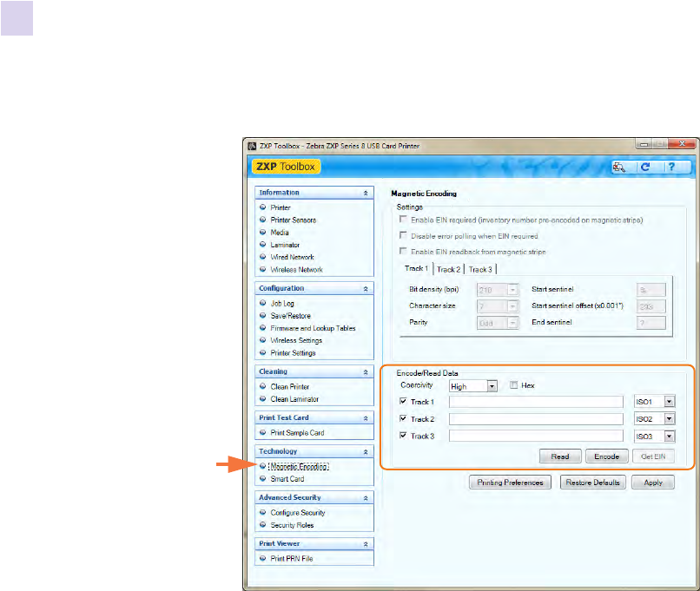The width and height of the screenshot is (700, 591).
Task: Open the Wireless Network information page
Action: tap(296, 269)
